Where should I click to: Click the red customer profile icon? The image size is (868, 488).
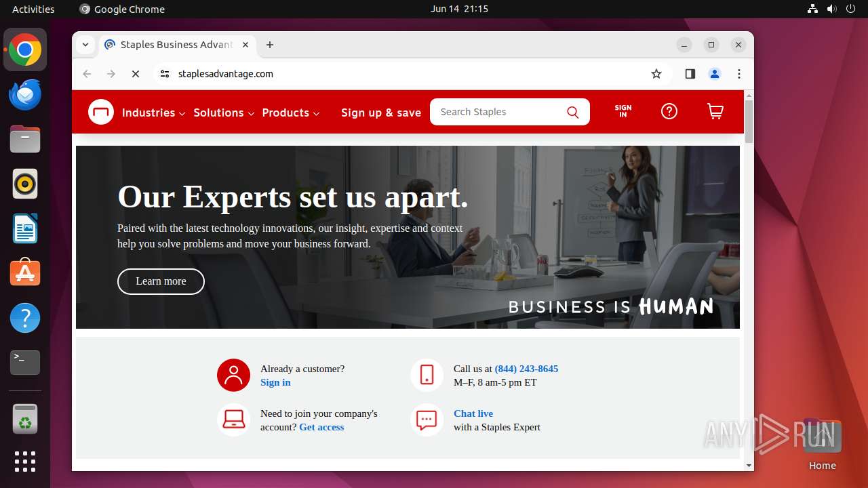(x=234, y=375)
